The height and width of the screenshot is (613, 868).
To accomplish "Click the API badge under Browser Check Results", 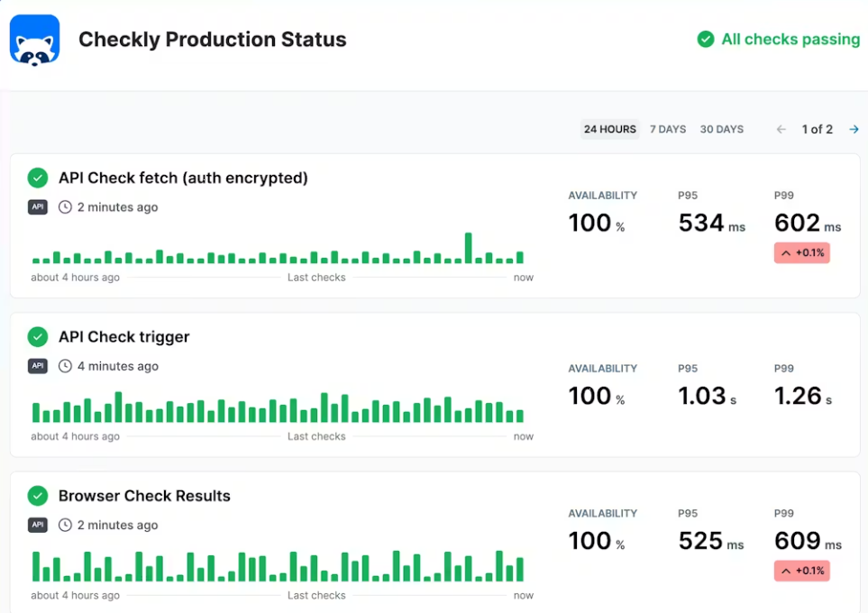I will 38,525.
